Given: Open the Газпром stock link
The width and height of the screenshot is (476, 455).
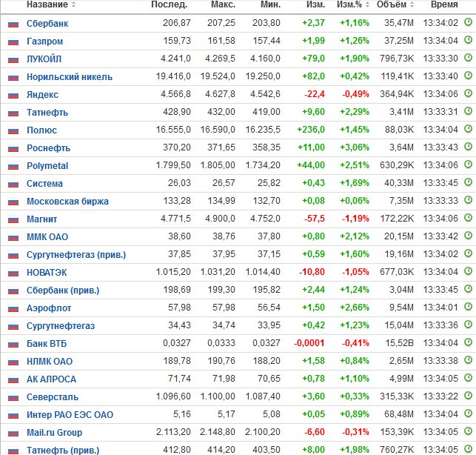Looking at the screenshot, I should [x=45, y=41].
